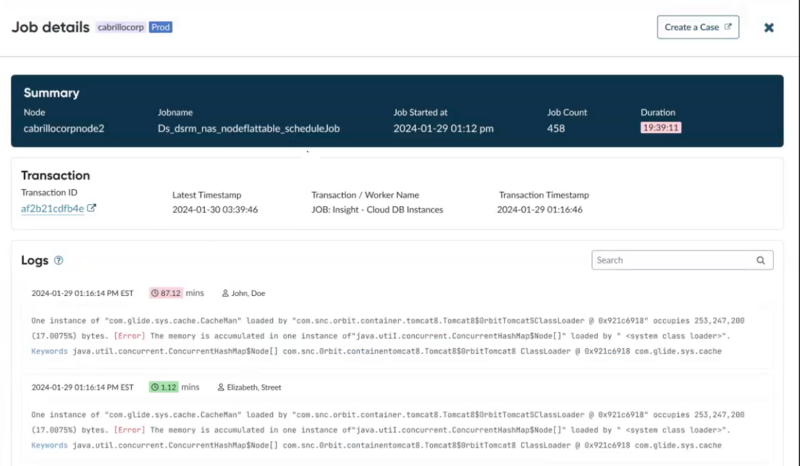Click the Logs heading
This screenshot has height=466, width=800.
(35, 260)
